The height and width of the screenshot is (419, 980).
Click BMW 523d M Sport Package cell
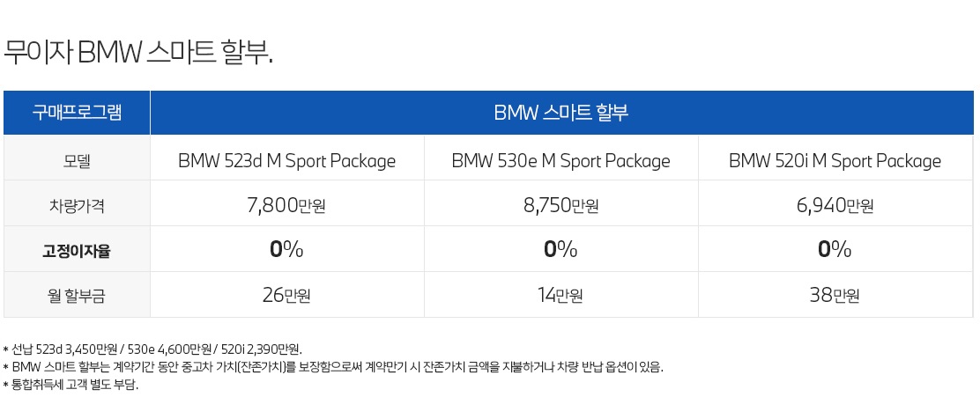[287, 161]
